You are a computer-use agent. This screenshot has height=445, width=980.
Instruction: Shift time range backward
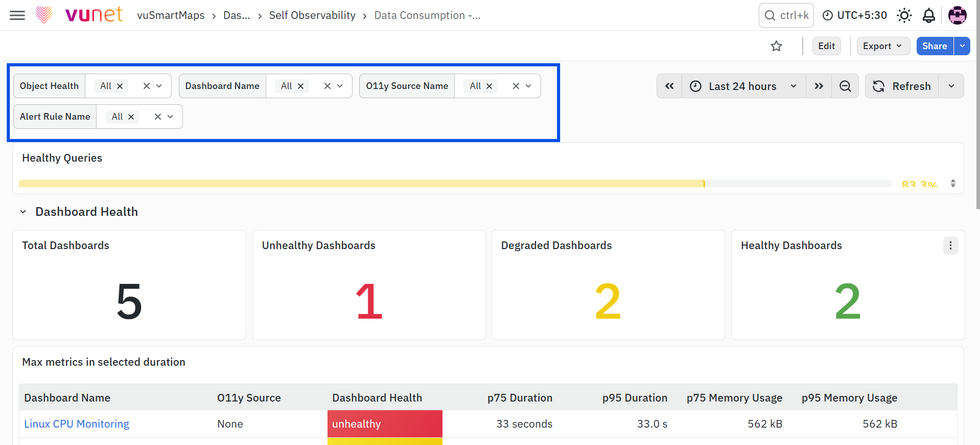[669, 86]
